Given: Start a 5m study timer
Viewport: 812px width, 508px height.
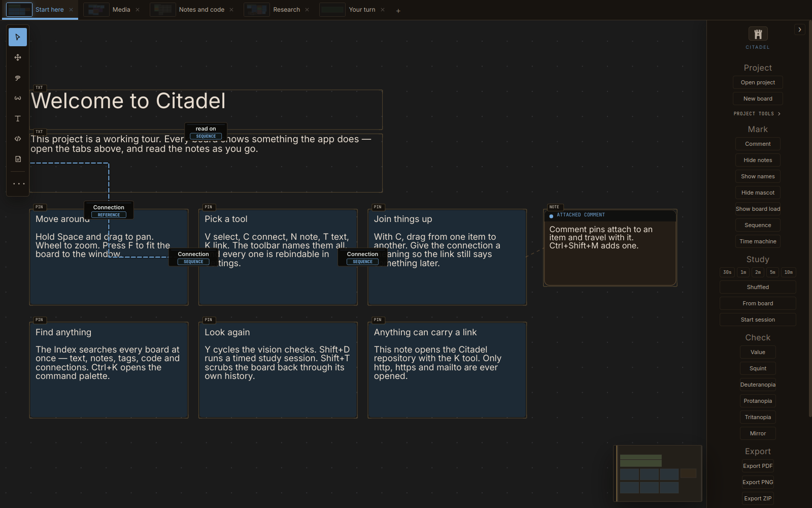Looking at the screenshot, I should [772, 272].
